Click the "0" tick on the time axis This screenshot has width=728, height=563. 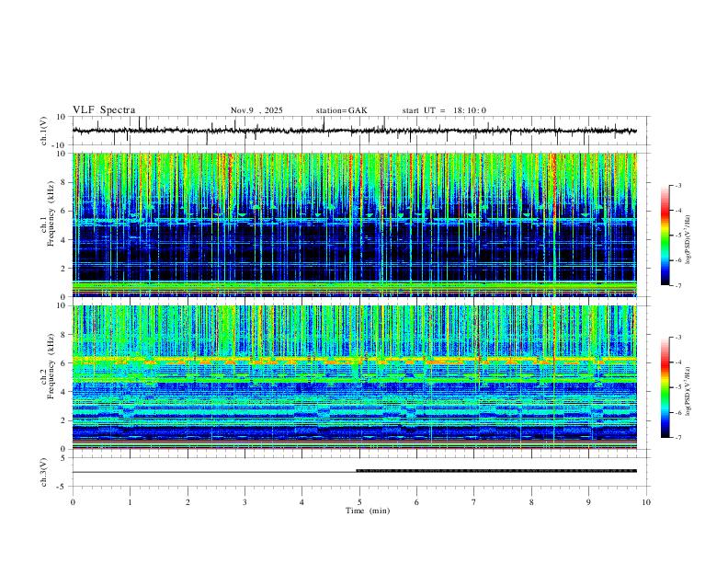click(73, 502)
